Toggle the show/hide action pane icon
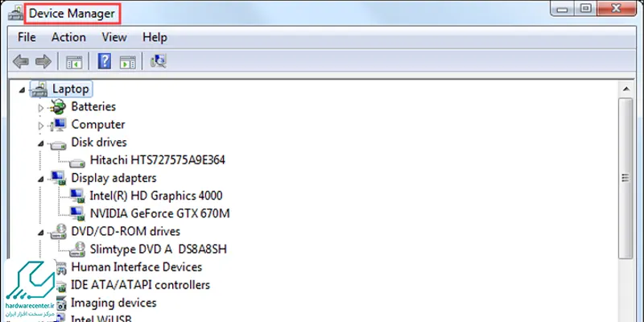This screenshot has width=644, height=322. (x=128, y=63)
